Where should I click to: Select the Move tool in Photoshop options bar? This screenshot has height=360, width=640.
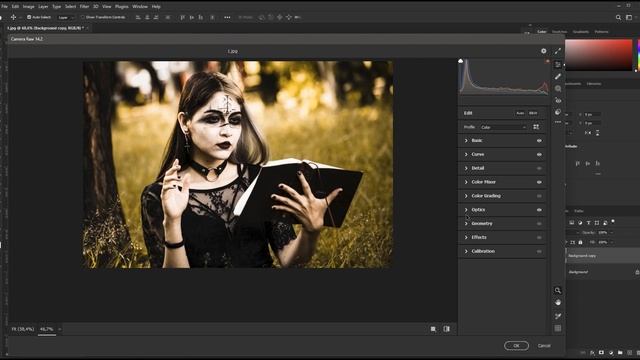pos(13,17)
